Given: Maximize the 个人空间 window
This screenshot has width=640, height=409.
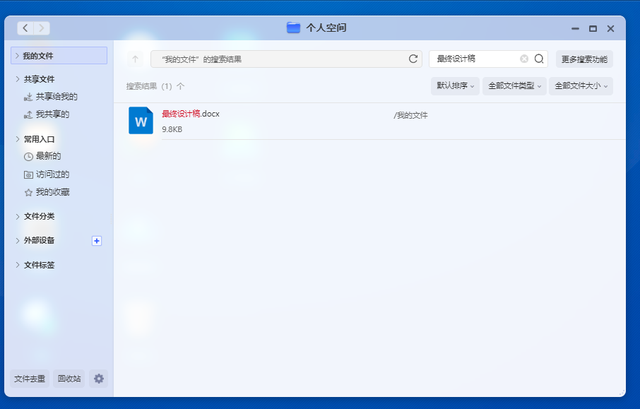Looking at the screenshot, I should [593, 29].
